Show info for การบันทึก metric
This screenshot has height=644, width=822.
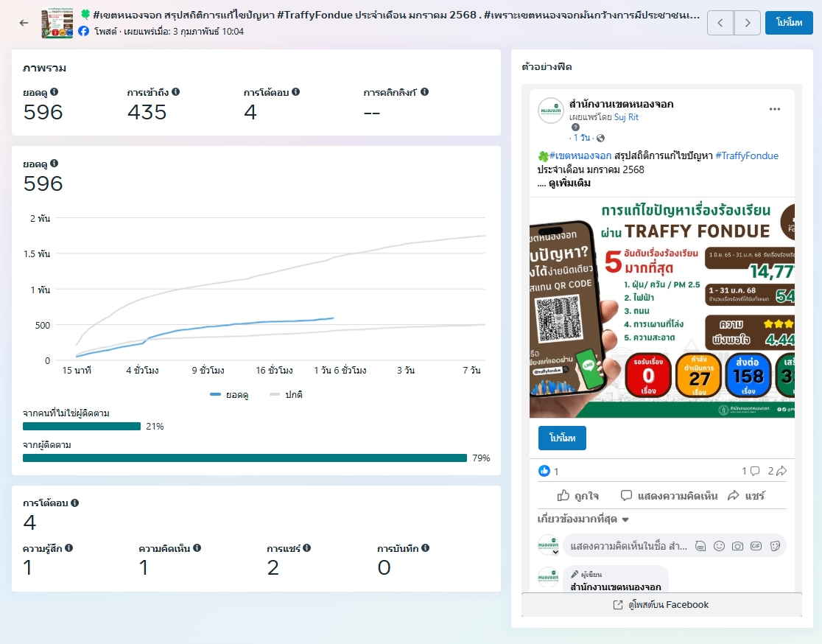point(425,548)
